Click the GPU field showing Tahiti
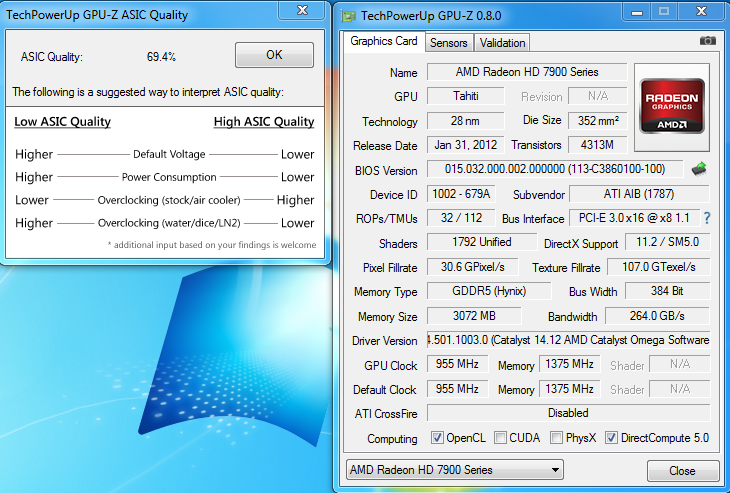Viewport: 730px width, 493px height. point(466,96)
